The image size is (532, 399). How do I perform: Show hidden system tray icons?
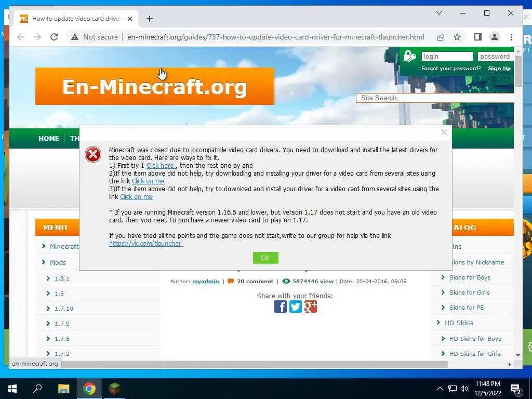point(440,389)
